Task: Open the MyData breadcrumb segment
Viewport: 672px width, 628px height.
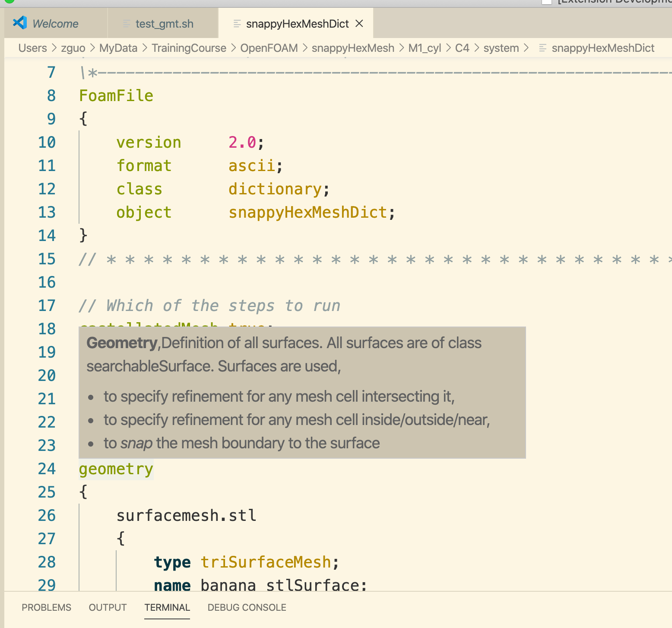Action: tap(118, 48)
